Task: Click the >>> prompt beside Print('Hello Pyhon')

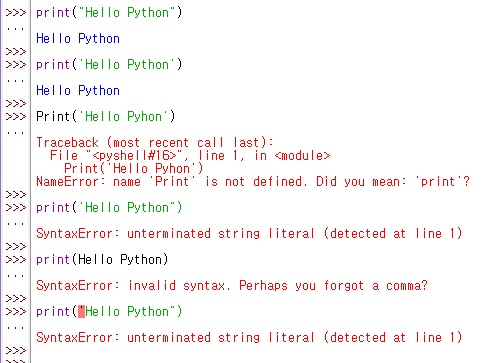Action: coord(16,116)
